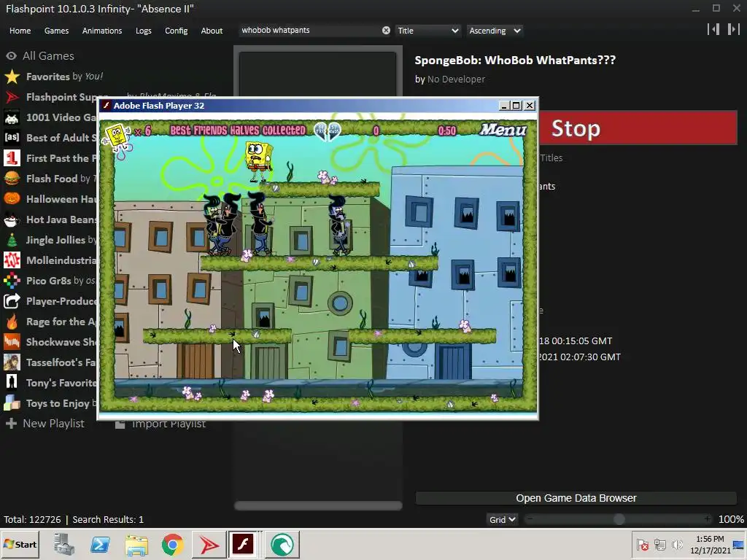Click the network icon in system tray
747x560 pixels.
click(x=659, y=545)
